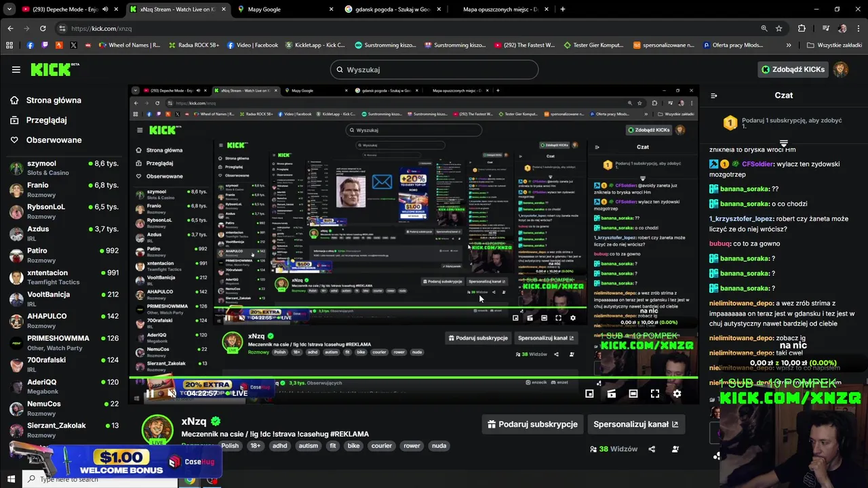This screenshot has width=868, height=488.
Task: Click the Zdobądź KICKs button
Action: (793, 69)
